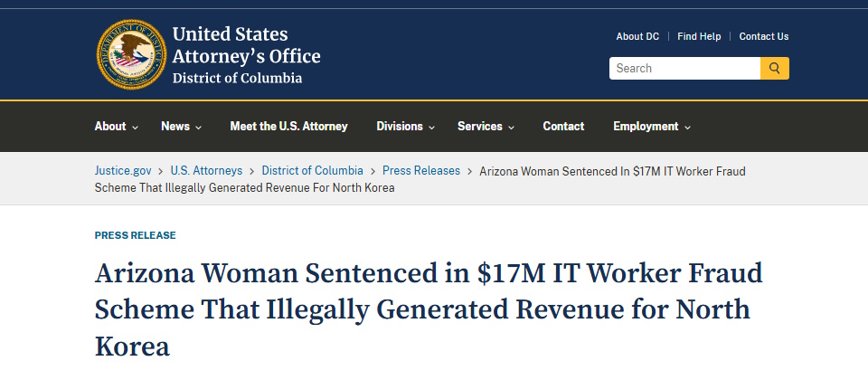Click into the Search input field
Screen dimensions: 868x380
[x=684, y=68]
